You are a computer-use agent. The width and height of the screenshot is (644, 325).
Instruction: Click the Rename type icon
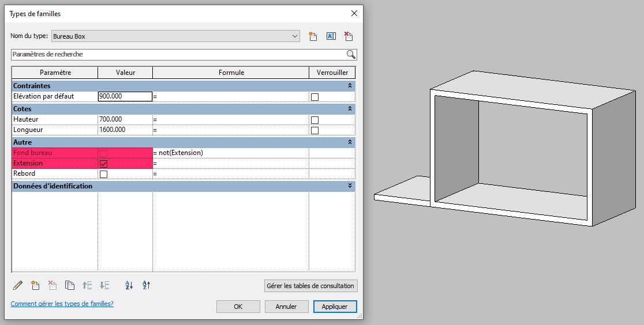tap(331, 36)
